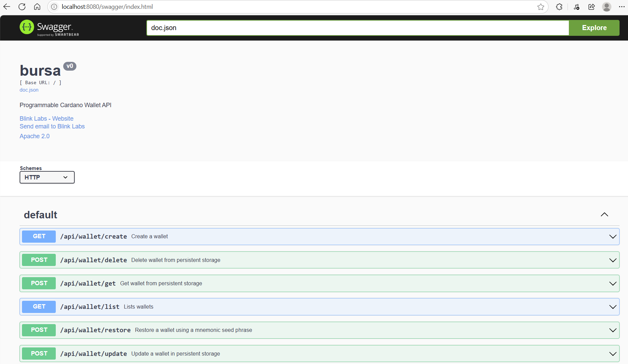Click the green Explore button
628x364 pixels.
(594, 28)
